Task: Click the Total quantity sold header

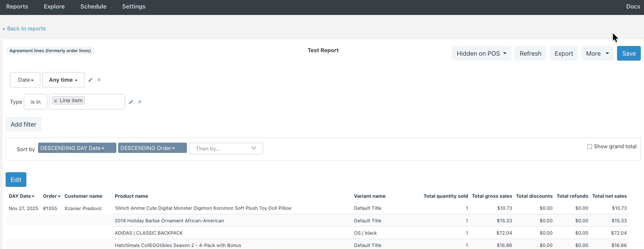Action: 446,196
